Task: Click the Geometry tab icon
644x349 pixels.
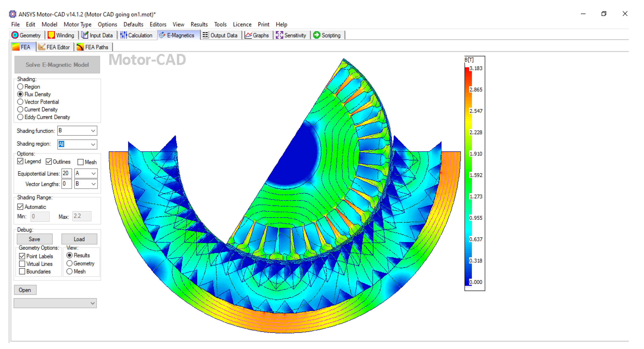Action: tap(15, 35)
